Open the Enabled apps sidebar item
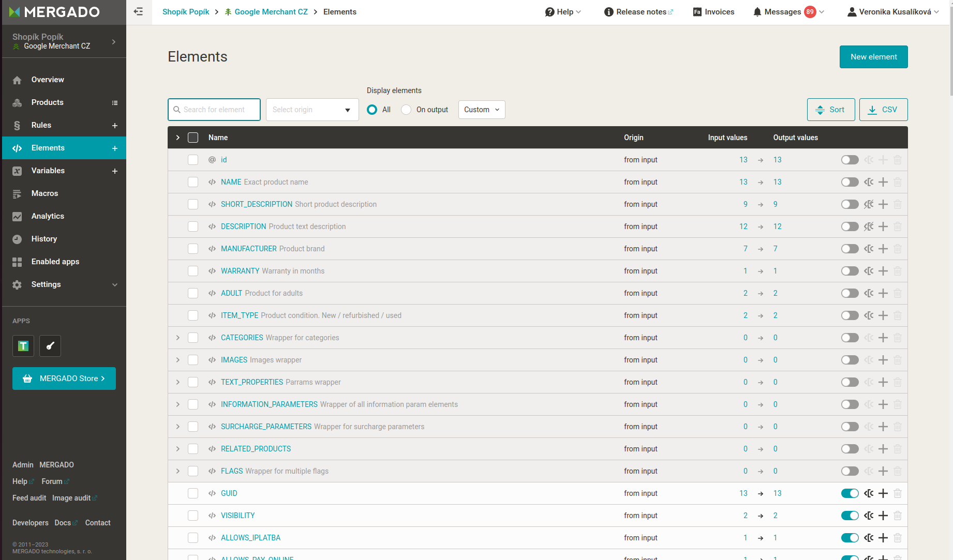The width and height of the screenshot is (953, 560). [64, 262]
